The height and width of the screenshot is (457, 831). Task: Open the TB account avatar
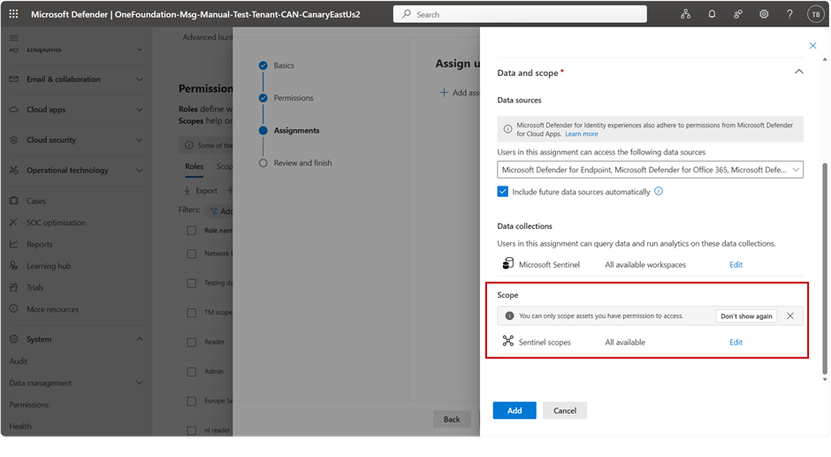coord(816,14)
